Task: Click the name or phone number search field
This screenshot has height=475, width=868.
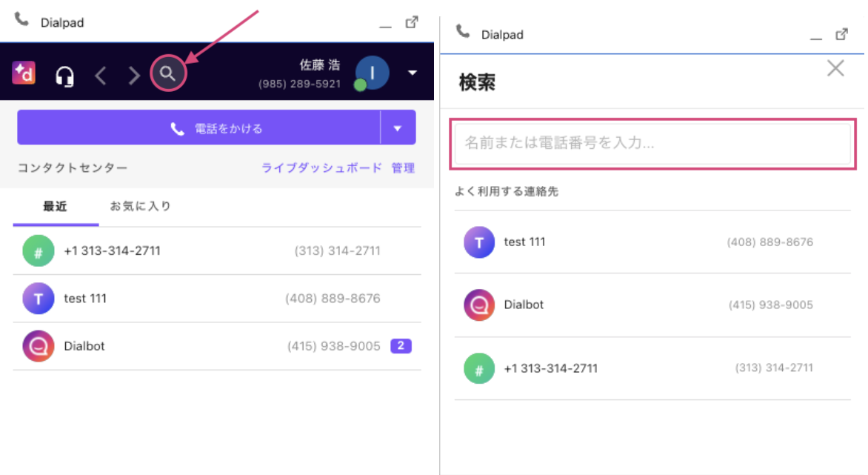Action: click(652, 143)
